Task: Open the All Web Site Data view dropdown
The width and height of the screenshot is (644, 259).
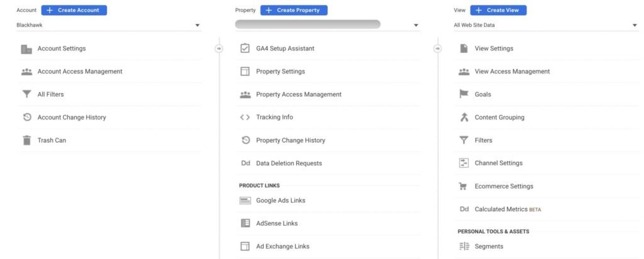Action: pos(546,25)
